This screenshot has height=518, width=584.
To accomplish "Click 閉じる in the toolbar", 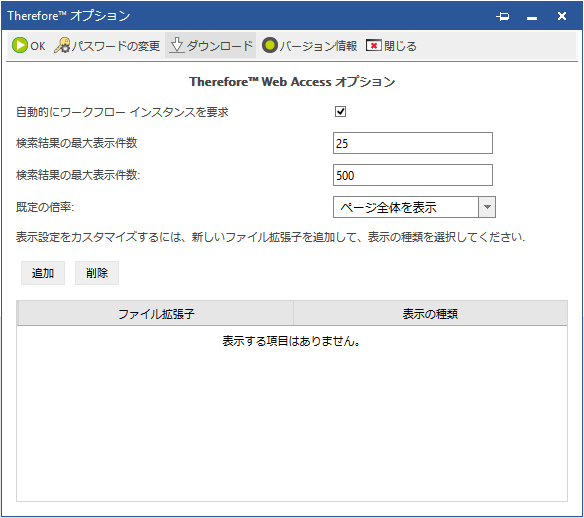I will (x=400, y=46).
